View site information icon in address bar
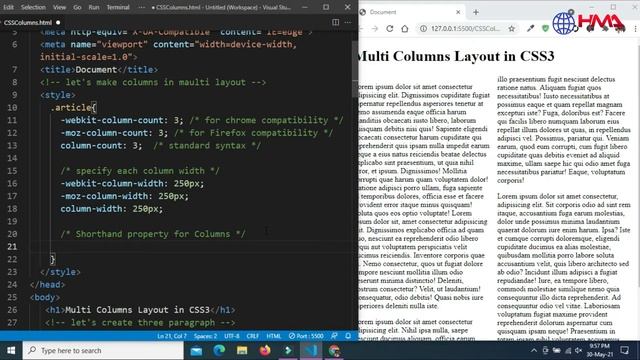The width and height of the screenshot is (640, 360). coord(424,29)
